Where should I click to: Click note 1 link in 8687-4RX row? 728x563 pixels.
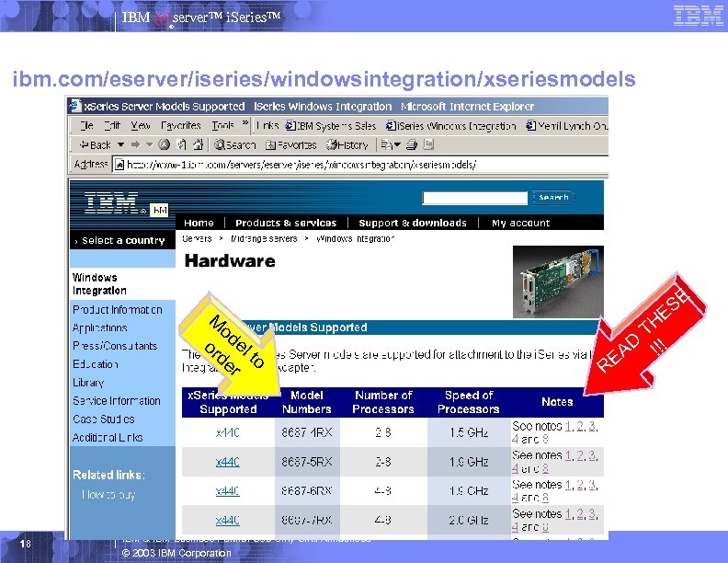[568, 426]
